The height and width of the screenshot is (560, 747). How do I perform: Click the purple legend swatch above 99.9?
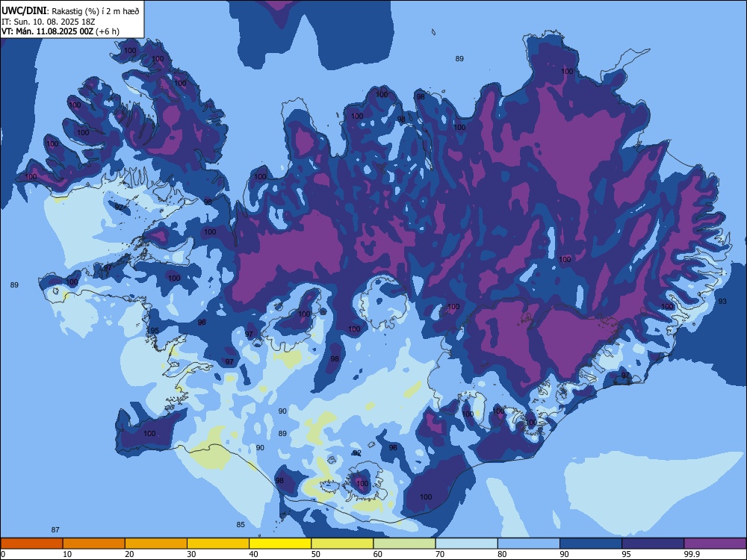coord(715,544)
